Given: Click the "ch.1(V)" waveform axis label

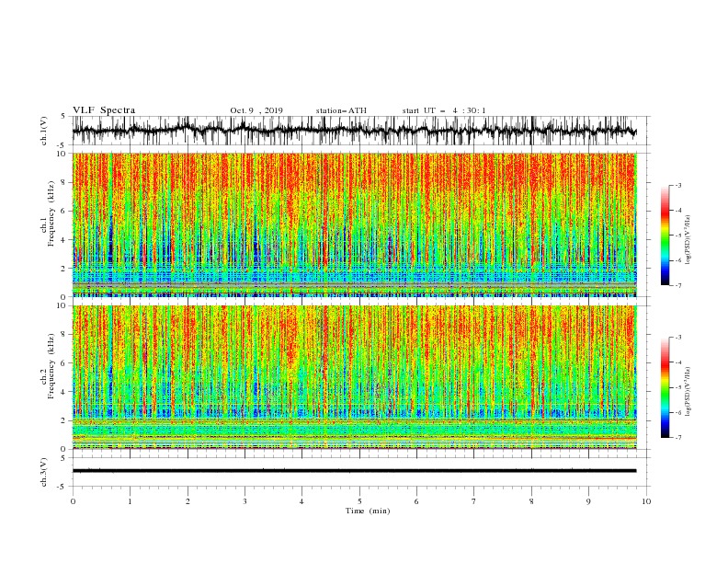Looking at the screenshot, I should 44,131.
